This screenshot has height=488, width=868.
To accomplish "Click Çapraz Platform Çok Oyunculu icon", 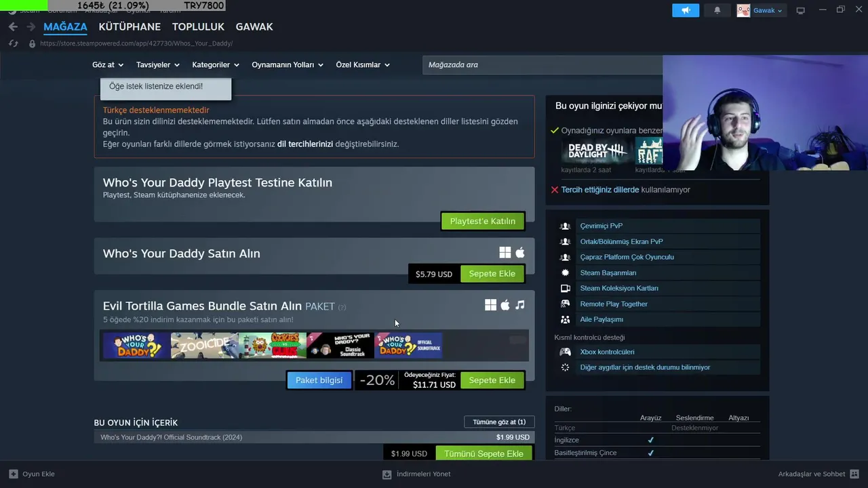I will (x=565, y=257).
